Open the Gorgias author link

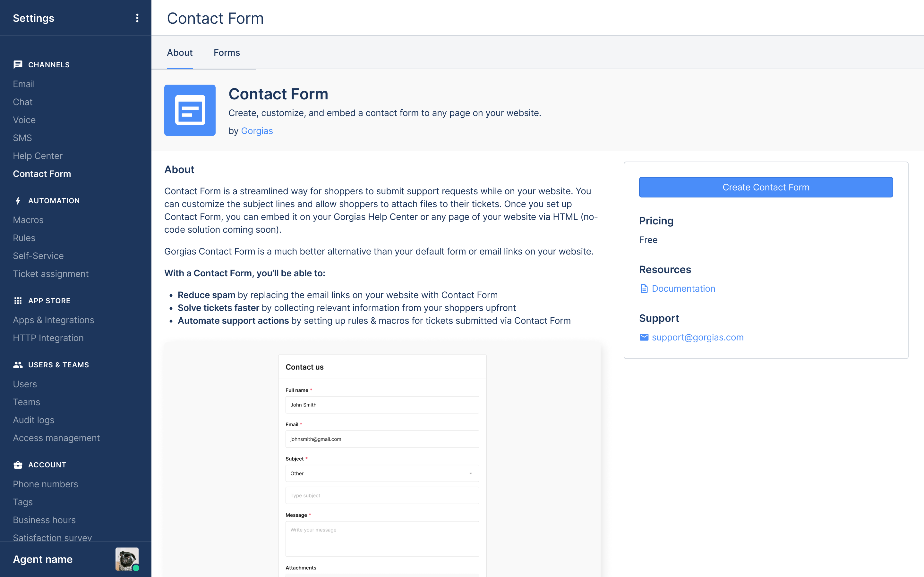(257, 131)
